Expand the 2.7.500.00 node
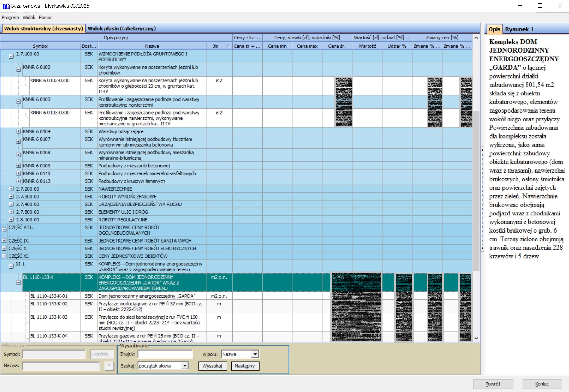Image resolution: width=569 pixels, height=392 pixels. point(11,212)
